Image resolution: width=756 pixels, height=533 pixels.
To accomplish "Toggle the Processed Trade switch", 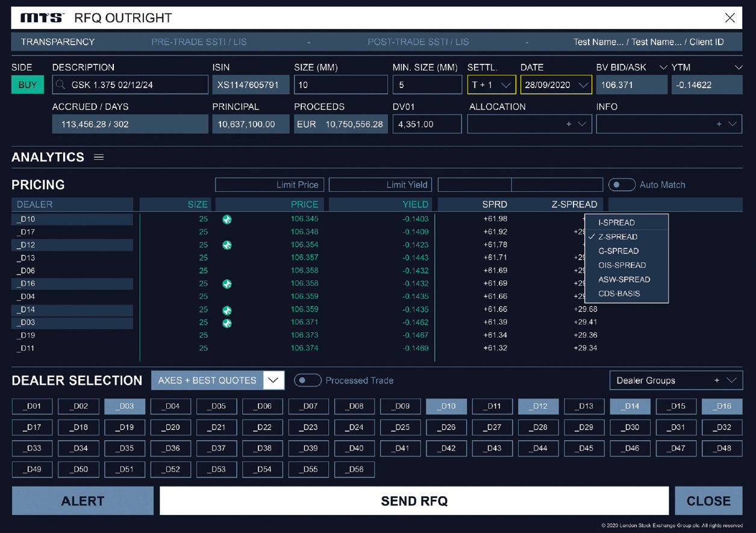I will tap(307, 380).
